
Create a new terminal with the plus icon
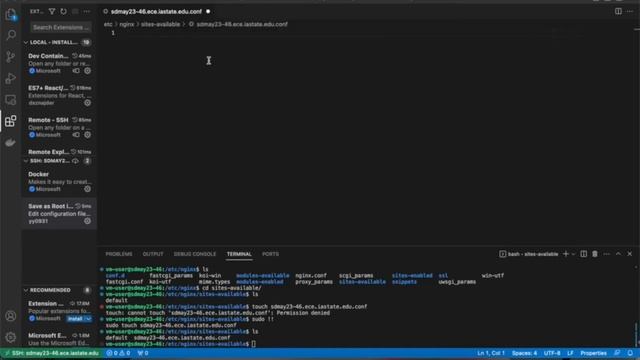tap(566, 254)
